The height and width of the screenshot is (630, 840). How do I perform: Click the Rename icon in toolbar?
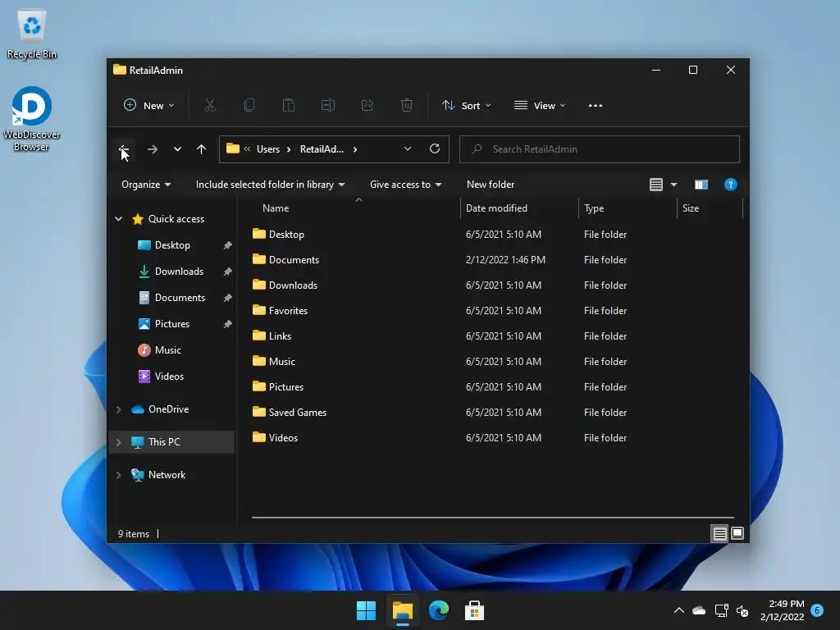click(x=328, y=106)
